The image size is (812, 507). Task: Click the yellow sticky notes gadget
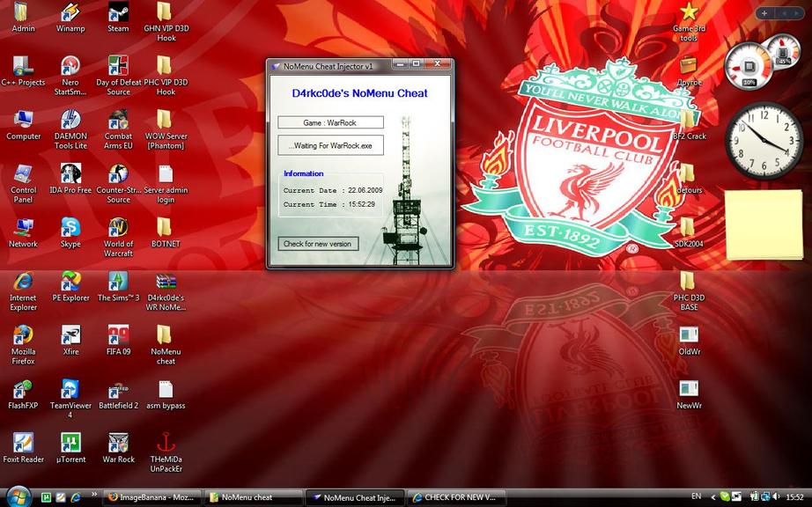tap(764, 224)
